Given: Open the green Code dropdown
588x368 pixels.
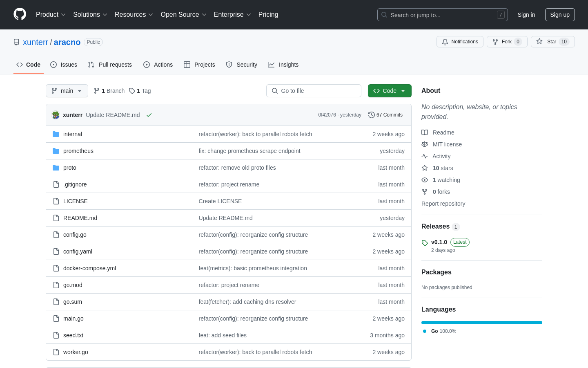Looking at the screenshot, I should (390, 91).
